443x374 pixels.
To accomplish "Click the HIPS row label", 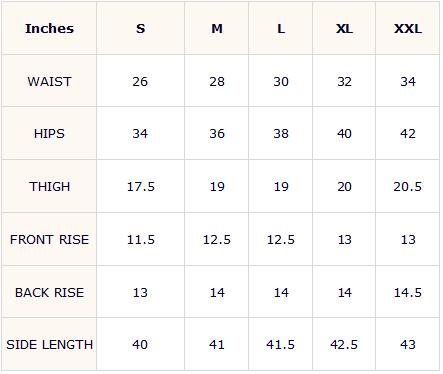I will point(49,133).
